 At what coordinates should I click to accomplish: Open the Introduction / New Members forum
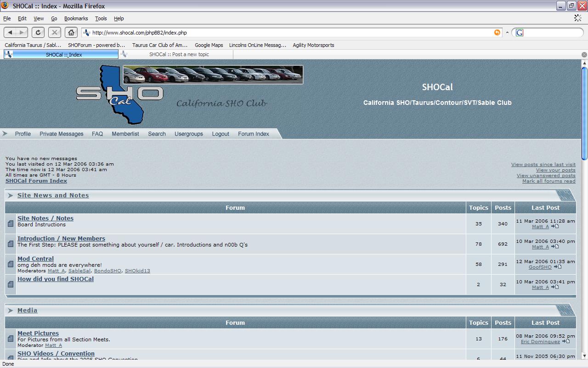point(61,238)
